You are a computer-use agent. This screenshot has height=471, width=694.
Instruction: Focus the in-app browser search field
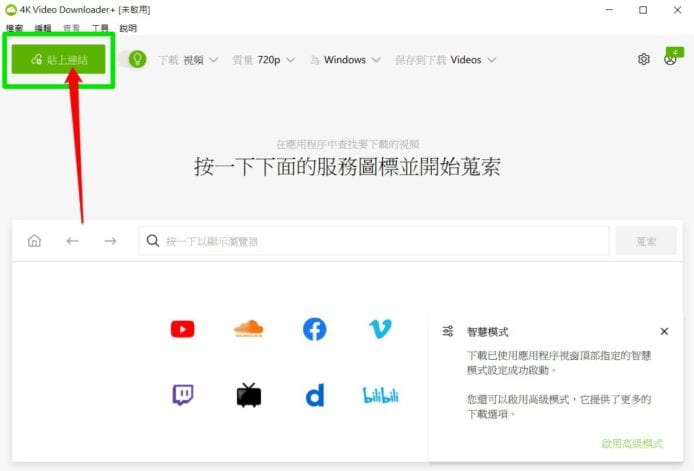pyautogui.click(x=374, y=241)
